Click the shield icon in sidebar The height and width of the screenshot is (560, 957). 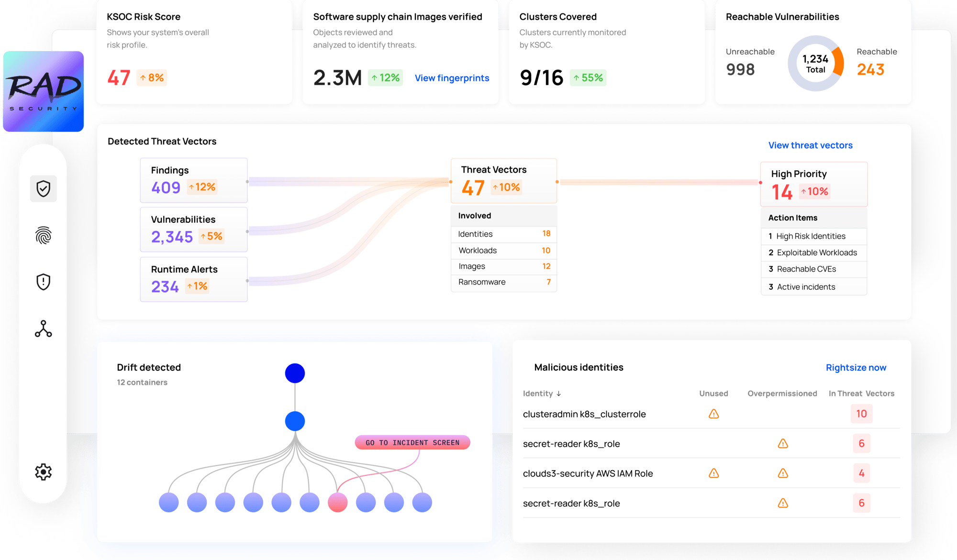coord(44,189)
